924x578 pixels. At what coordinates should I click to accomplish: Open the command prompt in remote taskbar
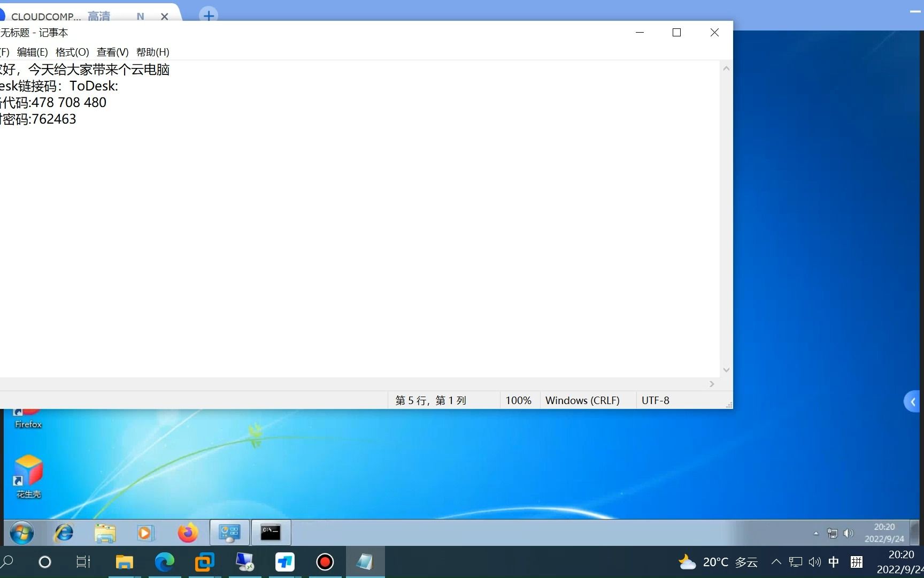(x=271, y=533)
